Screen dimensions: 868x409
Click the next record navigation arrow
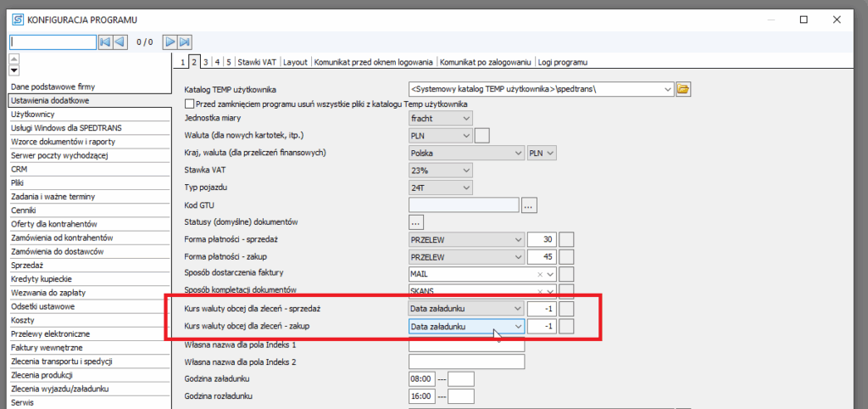tap(170, 42)
